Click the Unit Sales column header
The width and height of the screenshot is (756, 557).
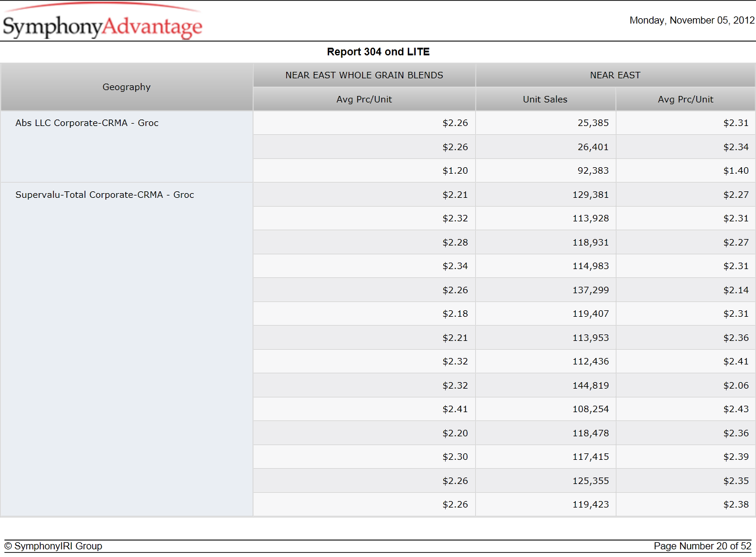point(545,99)
